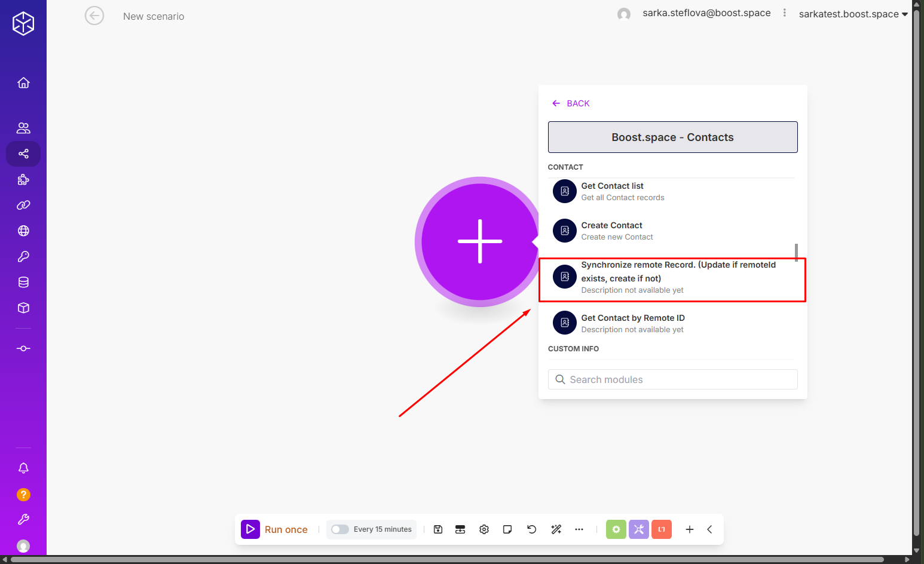Open the Home page in sidebar
Viewport: 924px width, 564px height.
[x=23, y=83]
